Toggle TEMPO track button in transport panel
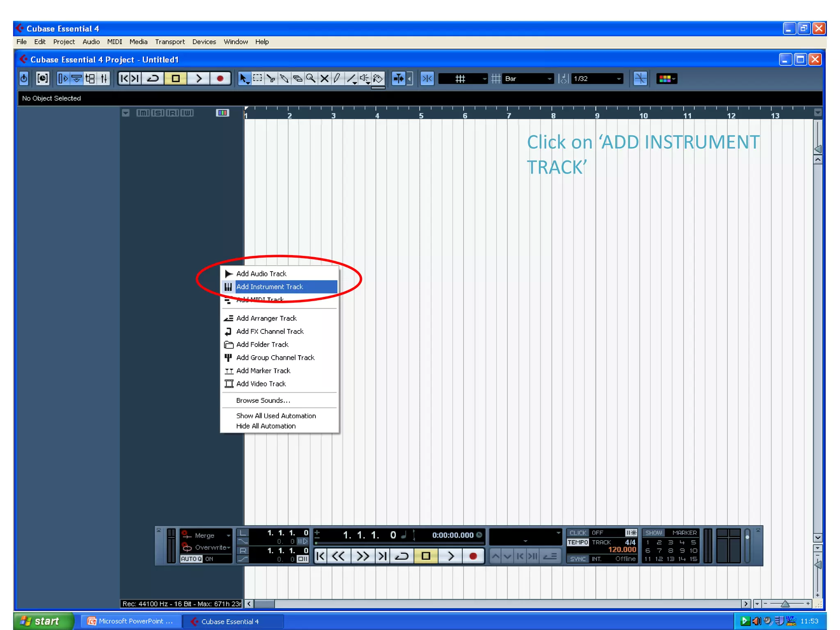Screen dimensions: 840x630 [577, 542]
